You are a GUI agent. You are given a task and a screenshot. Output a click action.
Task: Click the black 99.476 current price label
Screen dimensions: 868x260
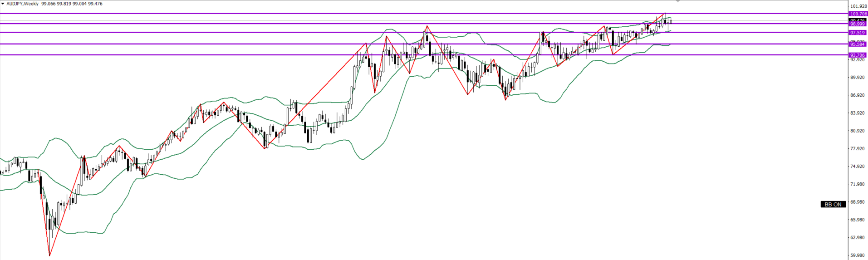tap(858, 20)
